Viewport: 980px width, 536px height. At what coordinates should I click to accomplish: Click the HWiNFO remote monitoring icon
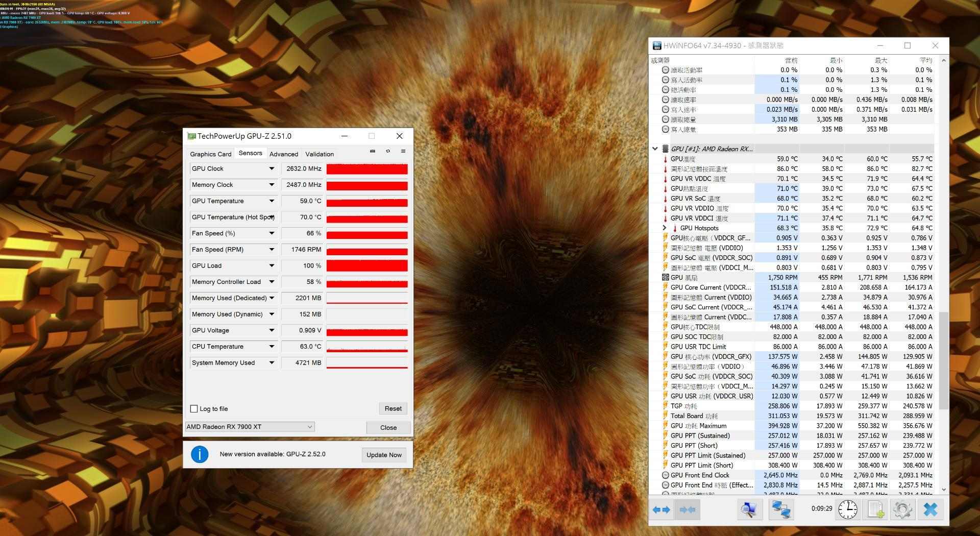pyautogui.click(x=780, y=509)
